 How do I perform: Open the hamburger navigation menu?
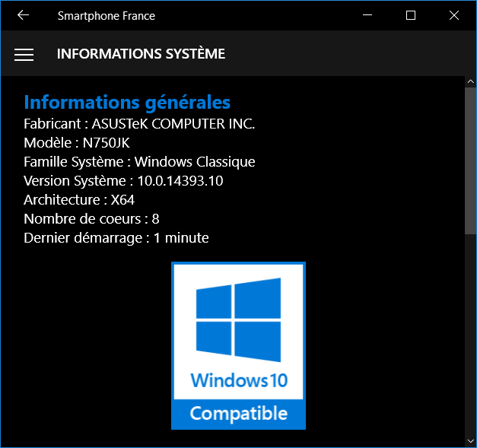click(24, 55)
